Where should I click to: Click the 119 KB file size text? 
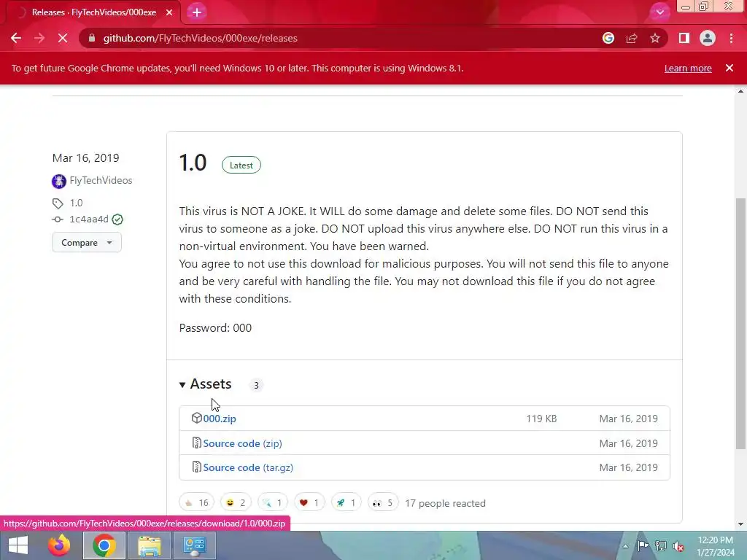coord(542,419)
